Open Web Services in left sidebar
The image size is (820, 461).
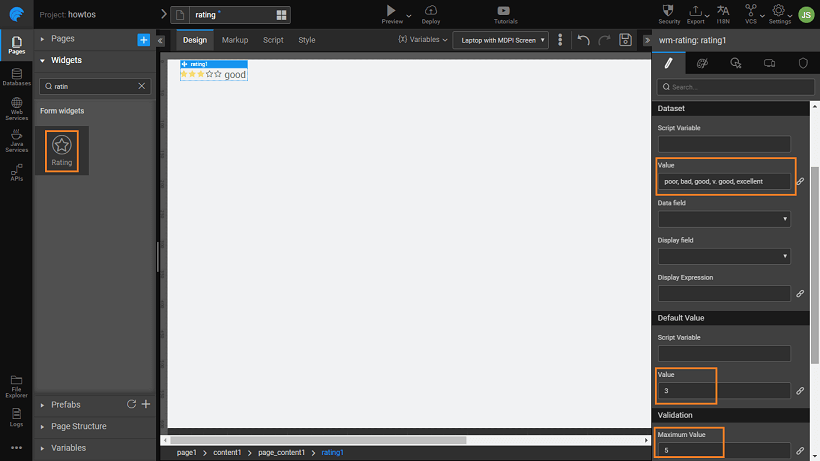click(16, 110)
